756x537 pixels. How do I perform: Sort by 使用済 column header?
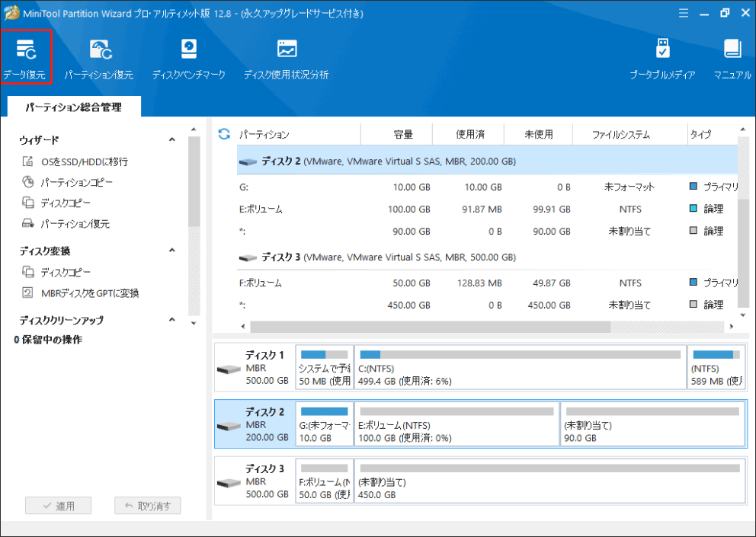[x=469, y=134]
